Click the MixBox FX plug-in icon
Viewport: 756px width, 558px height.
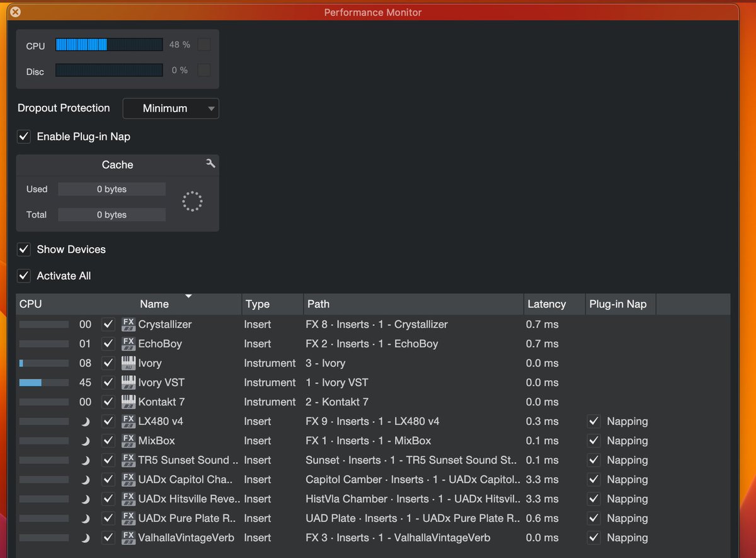point(129,441)
